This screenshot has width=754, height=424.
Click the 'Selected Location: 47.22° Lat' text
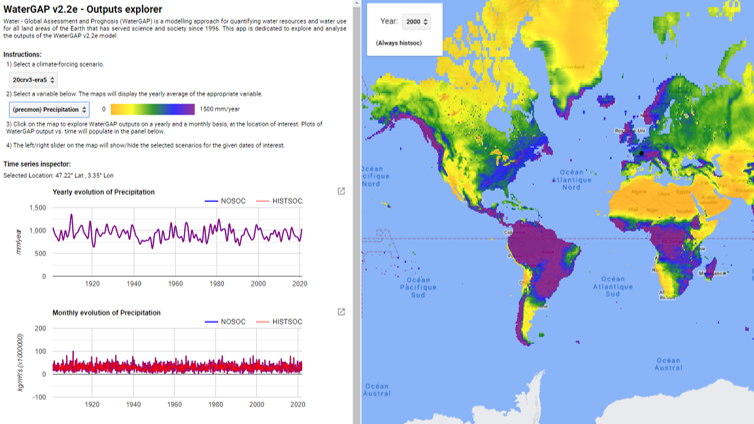point(59,175)
